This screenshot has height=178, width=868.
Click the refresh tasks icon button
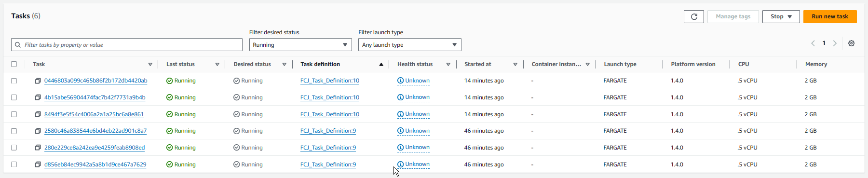coord(694,16)
